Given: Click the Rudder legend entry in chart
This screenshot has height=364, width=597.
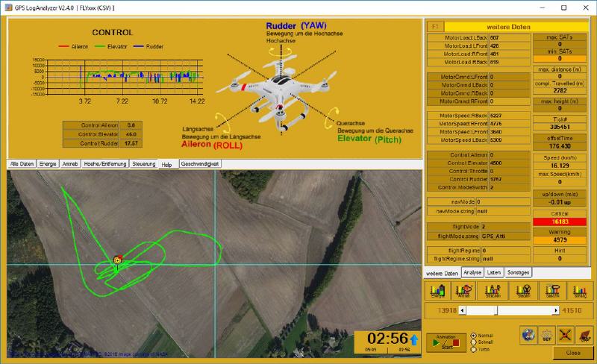Looking at the screenshot, I should click(148, 46).
